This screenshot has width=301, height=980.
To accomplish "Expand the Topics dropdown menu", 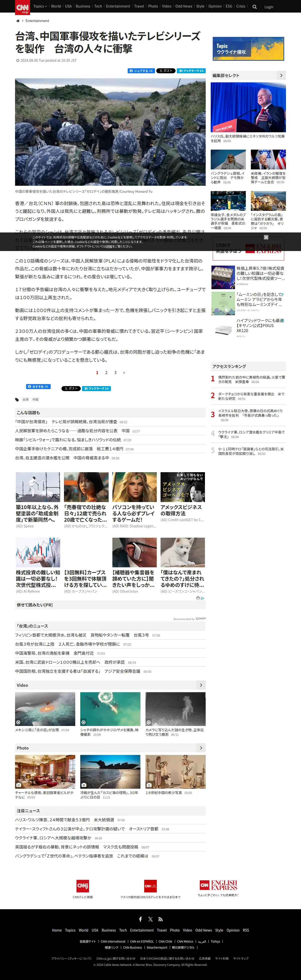I will coord(40,7).
